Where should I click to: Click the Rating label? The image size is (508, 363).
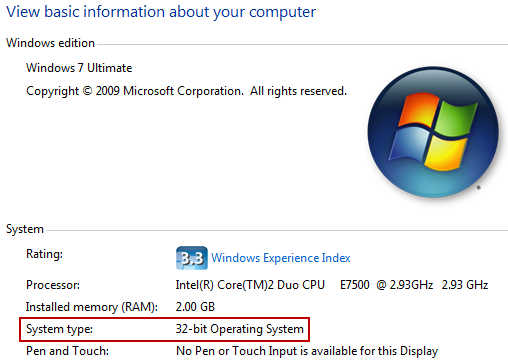coord(44,254)
